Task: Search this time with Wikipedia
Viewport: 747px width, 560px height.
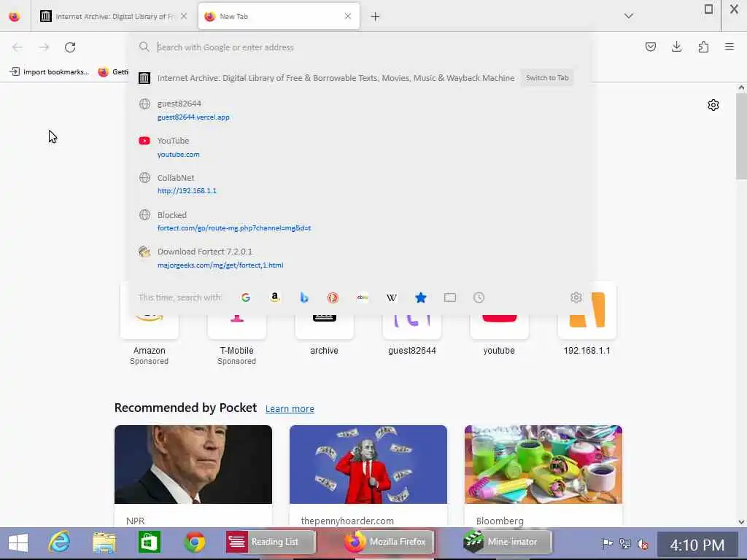Action: 392,297
